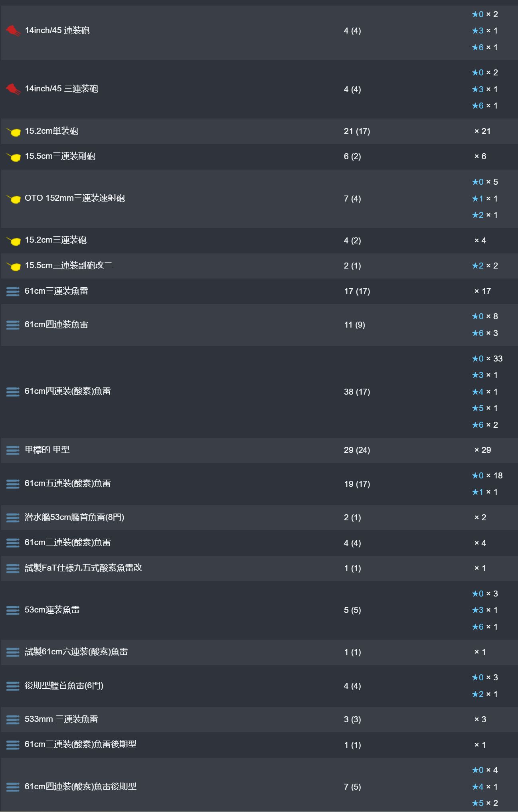The width and height of the screenshot is (518, 812).
Task: Select the 潜水艦53cm艦首魚雷(8門) row
Action: pos(259,518)
